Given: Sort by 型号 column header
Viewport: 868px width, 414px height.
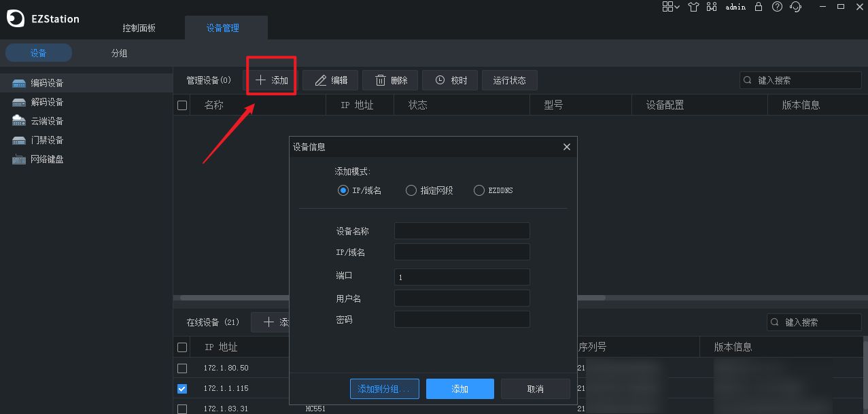Looking at the screenshot, I should click(554, 105).
